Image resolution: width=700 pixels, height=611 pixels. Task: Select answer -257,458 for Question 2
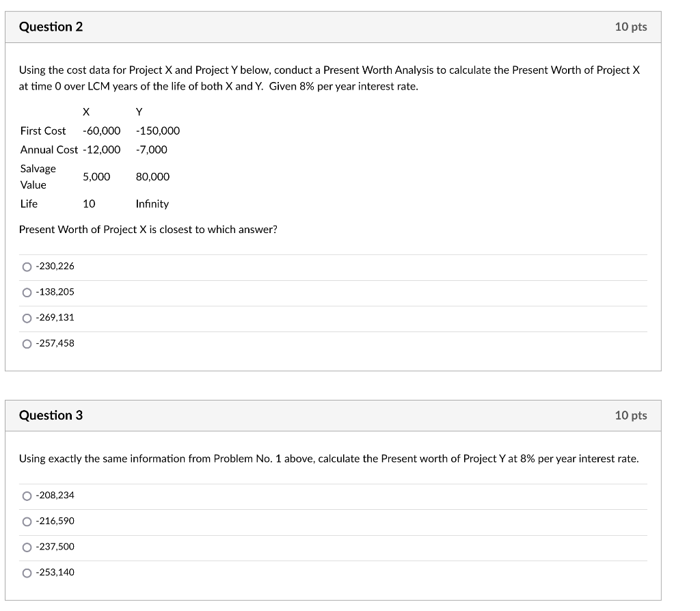tap(27, 343)
